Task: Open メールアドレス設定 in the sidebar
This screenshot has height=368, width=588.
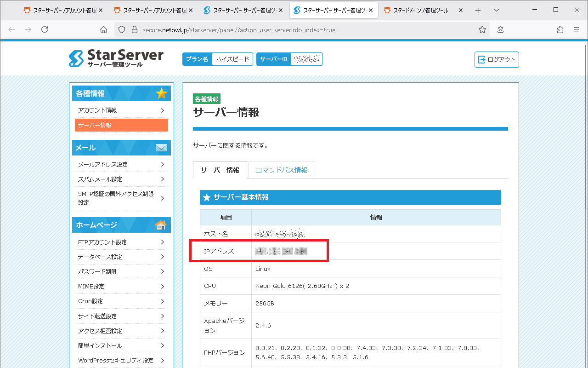Action: click(121, 165)
